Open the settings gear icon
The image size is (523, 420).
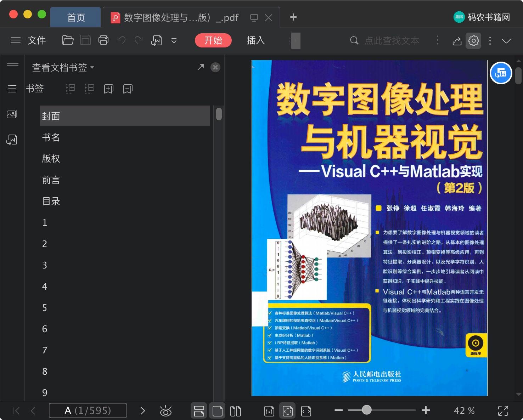point(474,41)
